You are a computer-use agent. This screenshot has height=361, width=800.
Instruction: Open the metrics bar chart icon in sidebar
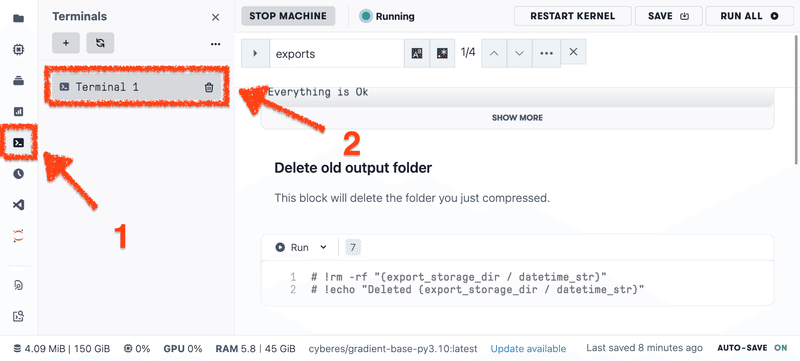pyautogui.click(x=19, y=112)
